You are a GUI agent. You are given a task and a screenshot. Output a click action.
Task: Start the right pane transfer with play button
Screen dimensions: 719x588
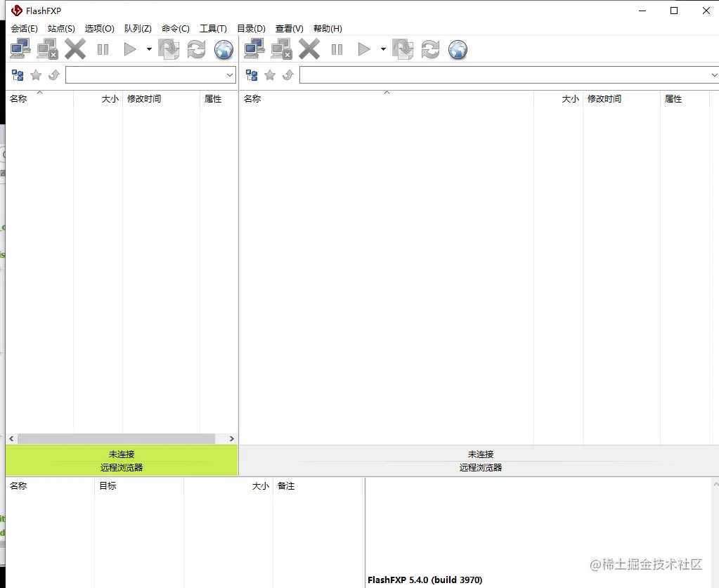[364, 49]
